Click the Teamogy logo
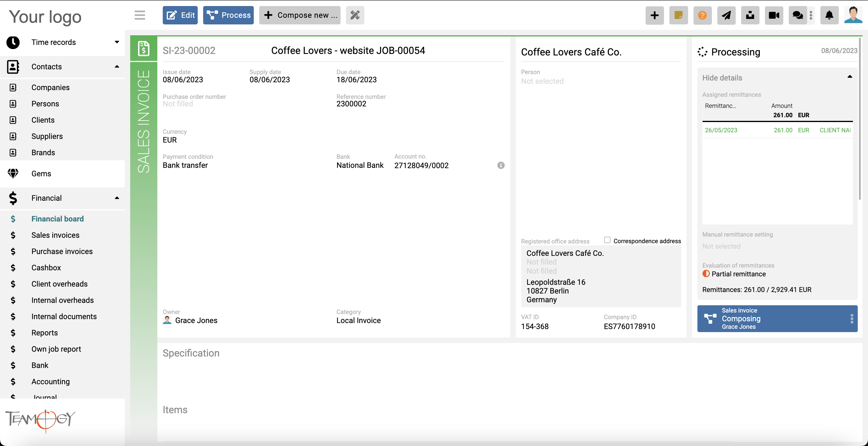This screenshot has height=446, width=868. pyautogui.click(x=40, y=420)
